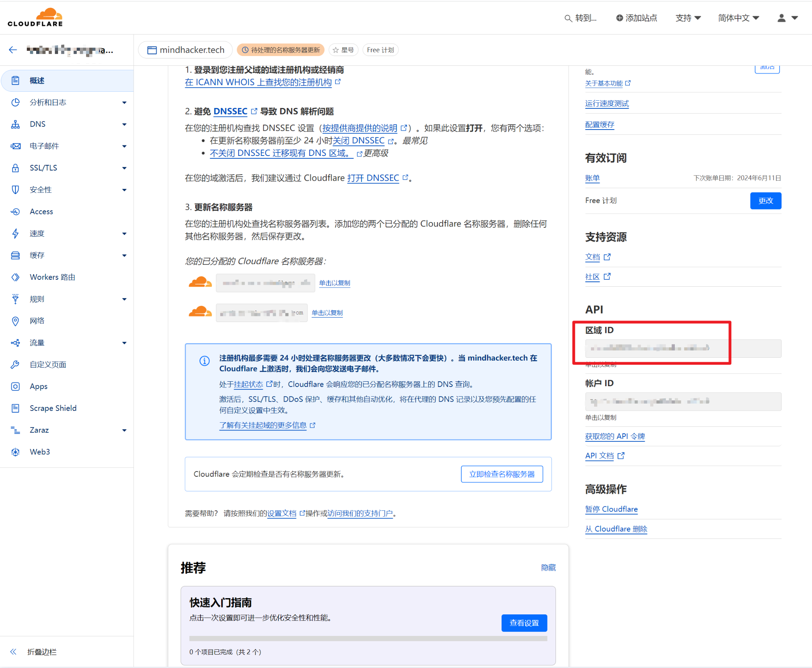
Task: Click the Zaraz icon in sidebar
Action: [x=15, y=430]
